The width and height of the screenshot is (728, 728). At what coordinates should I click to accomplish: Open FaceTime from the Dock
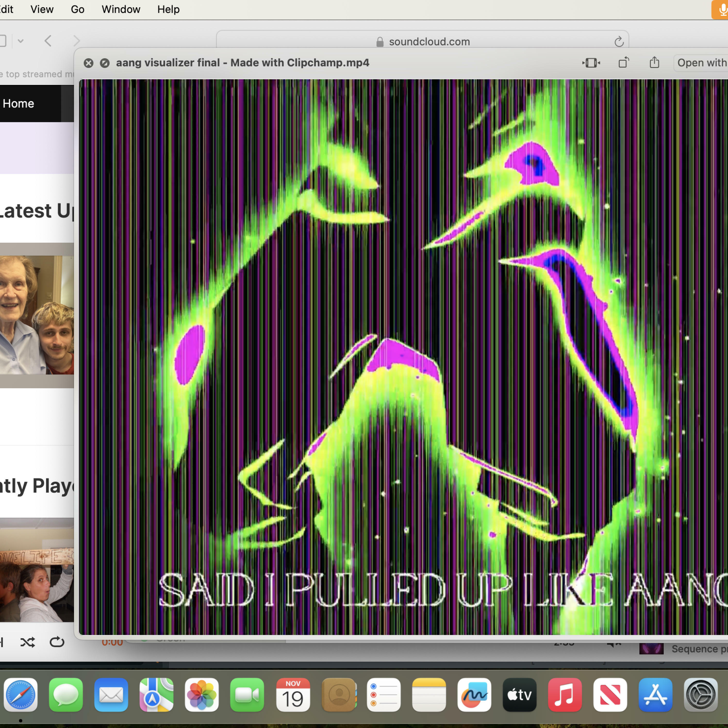coord(247,695)
